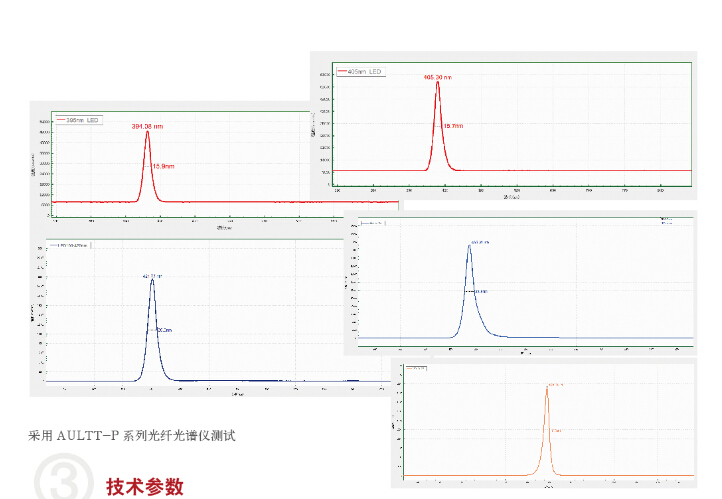The height and width of the screenshot is (499, 722).
Task: Select the right-side blue spectrum chart
Action: [x=520, y=284]
